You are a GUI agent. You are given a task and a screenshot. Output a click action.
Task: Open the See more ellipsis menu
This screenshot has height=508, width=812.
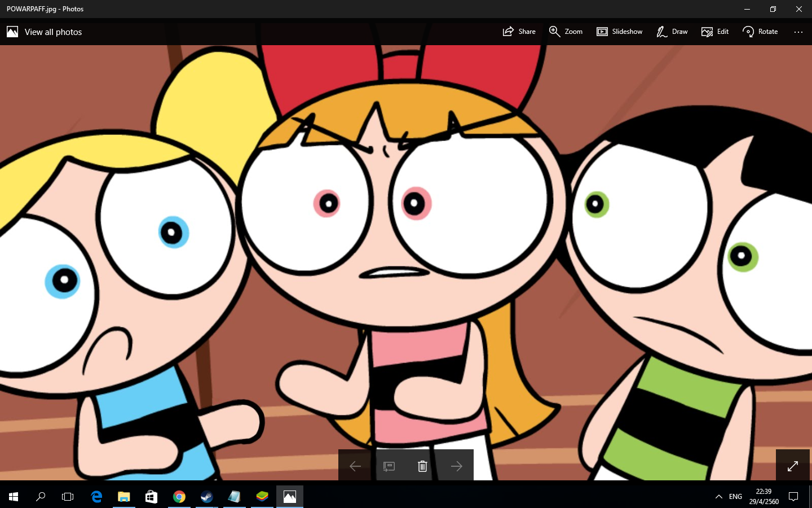(798, 32)
